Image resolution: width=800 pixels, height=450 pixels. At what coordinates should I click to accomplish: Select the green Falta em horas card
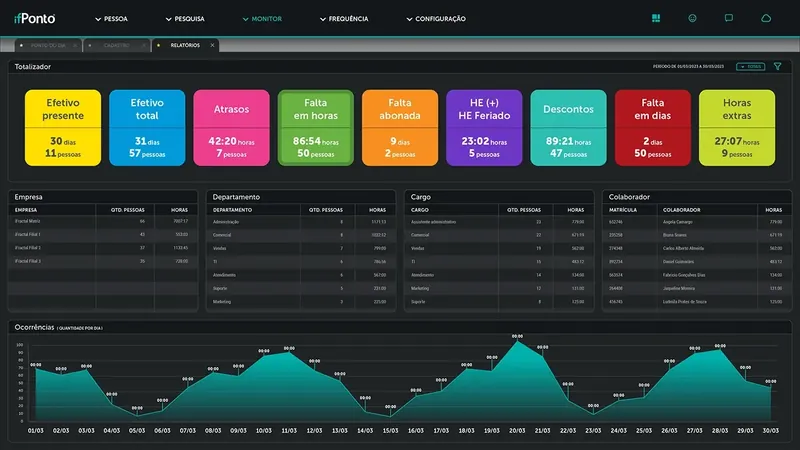[x=315, y=128]
